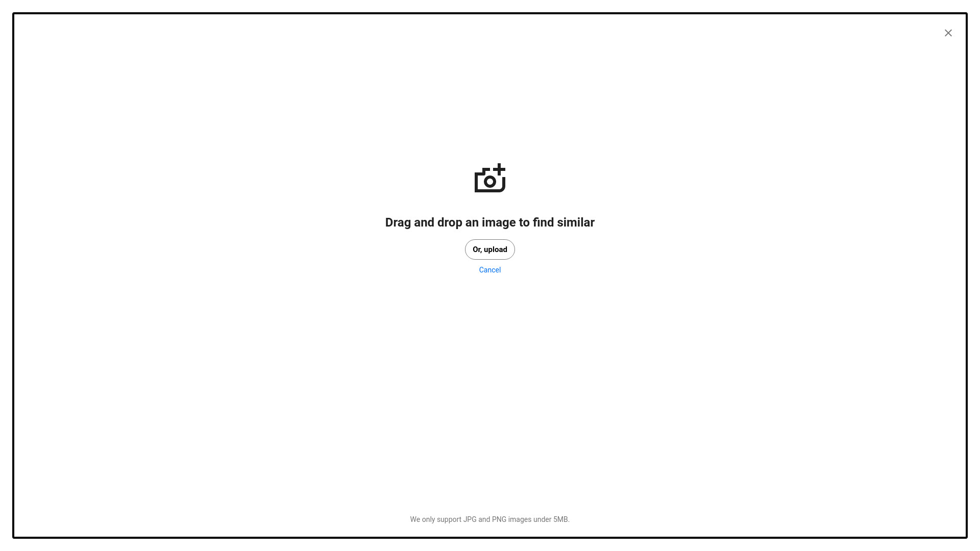Click the JPG and PNG support note
Screen dimensions: 980x551
490,519
